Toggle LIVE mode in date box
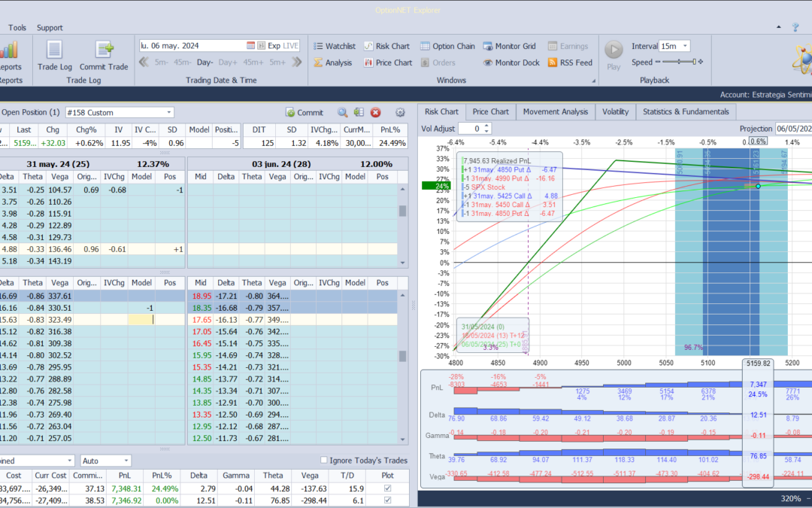The image size is (812, 508). [290, 46]
